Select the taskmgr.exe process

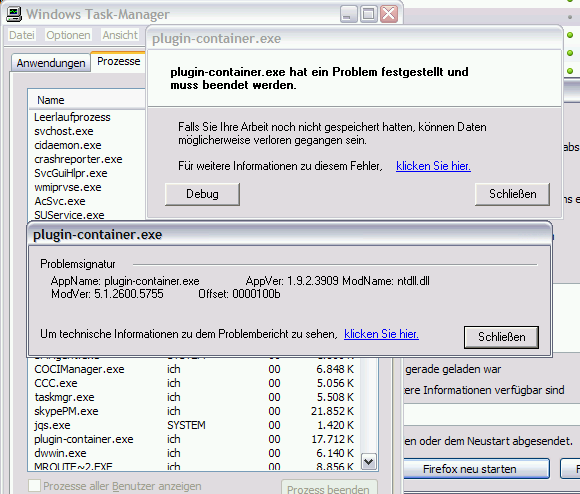click(x=194, y=397)
